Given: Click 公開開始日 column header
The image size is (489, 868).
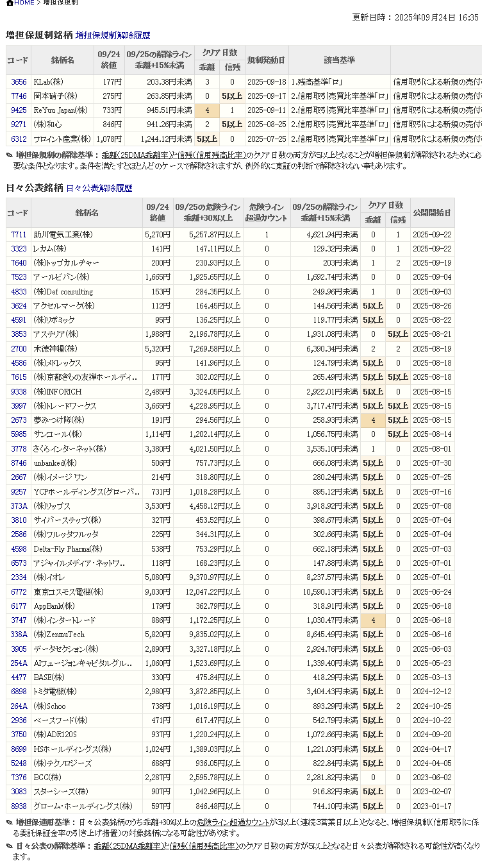Looking at the screenshot, I should 432,212.
